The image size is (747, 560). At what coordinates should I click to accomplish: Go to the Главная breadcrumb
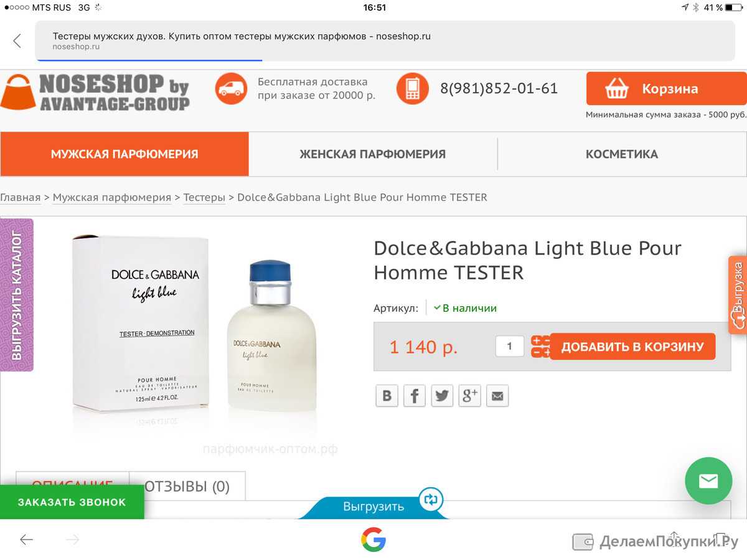20,197
